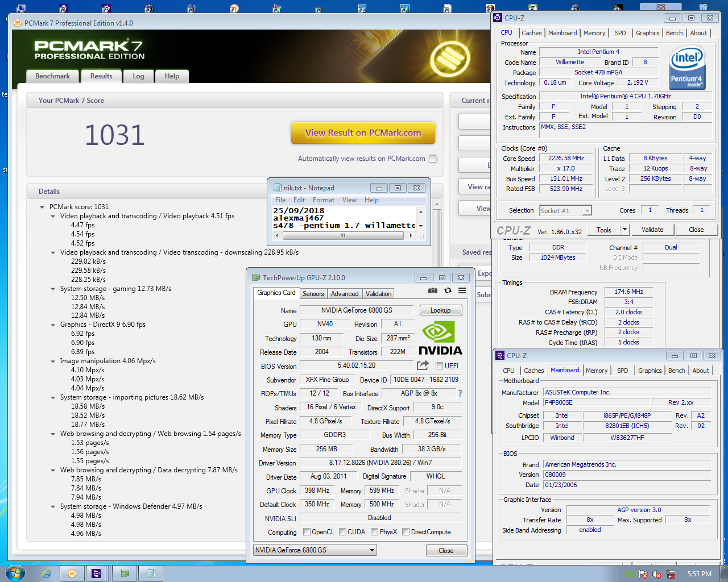Viewport: 728px width, 582px height.
Task: Click the Intel Pentium 4 logo in CPU-Z
Action: pyautogui.click(x=687, y=68)
